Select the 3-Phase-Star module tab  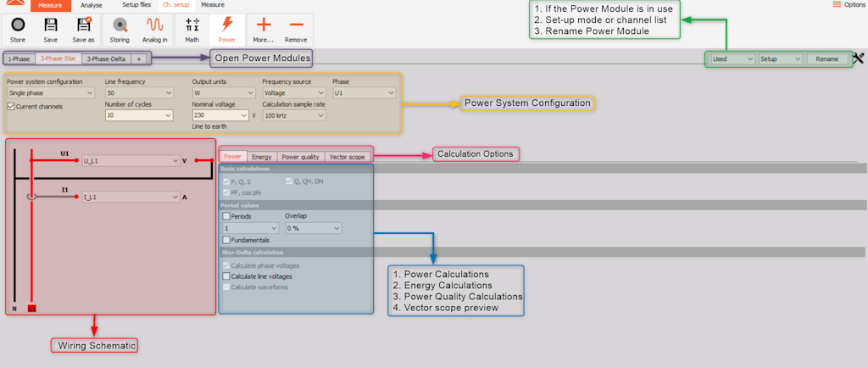[x=58, y=58]
